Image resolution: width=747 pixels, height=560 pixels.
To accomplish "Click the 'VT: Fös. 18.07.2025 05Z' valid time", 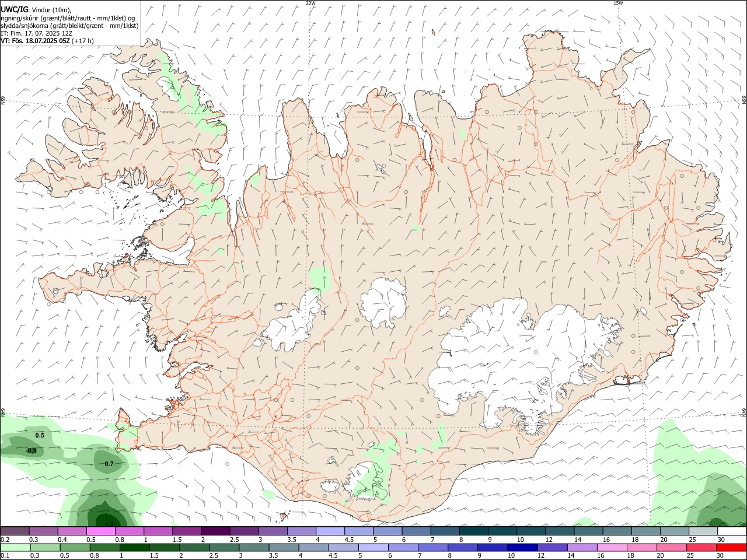I will point(36,41).
